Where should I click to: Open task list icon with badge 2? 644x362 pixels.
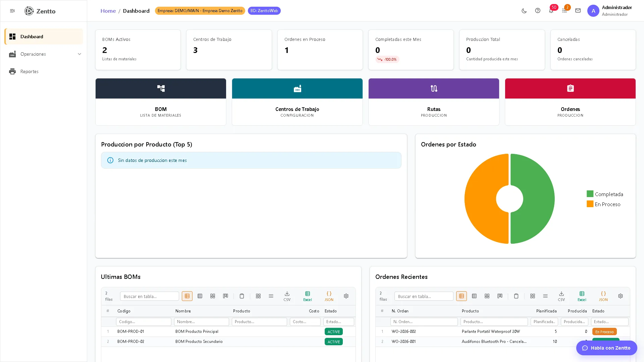565,11
